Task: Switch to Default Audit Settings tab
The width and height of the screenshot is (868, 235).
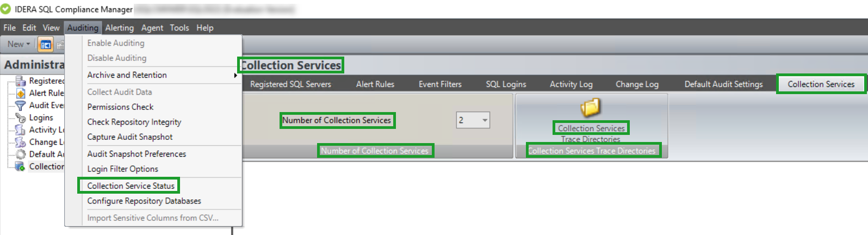Action: pos(723,84)
